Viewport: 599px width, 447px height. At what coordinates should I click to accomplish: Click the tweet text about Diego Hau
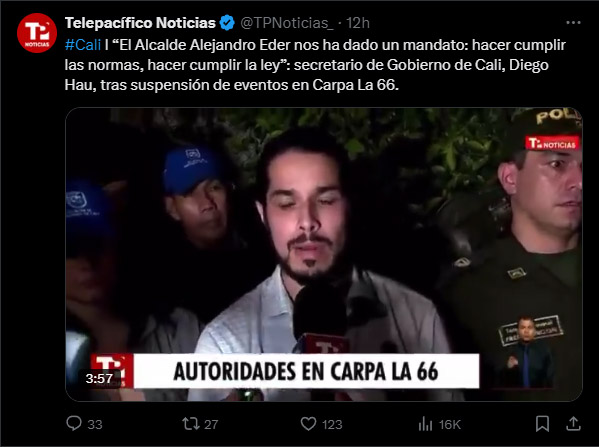point(315,65)
